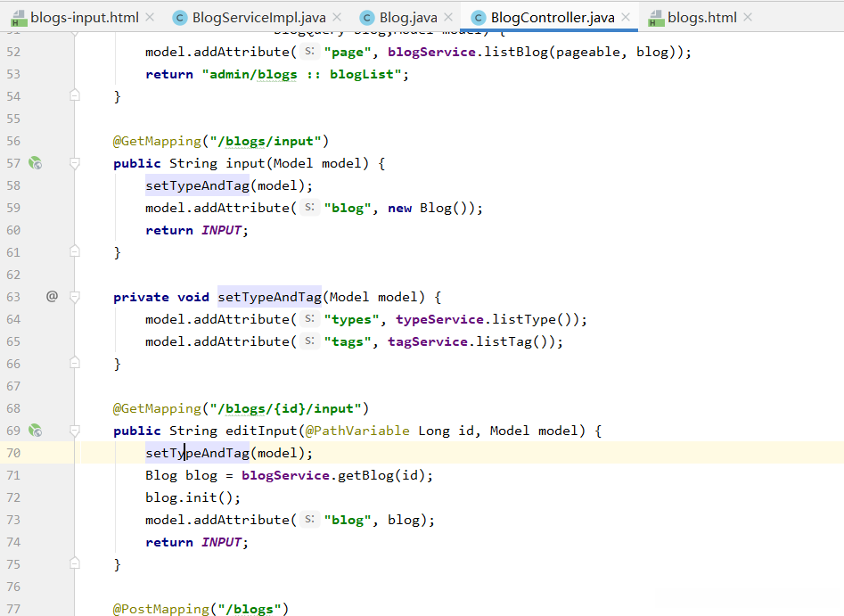844x616 pixels.
Task: Click the parameter hint before "page" on line 52
Action: [x=309, y=51]
